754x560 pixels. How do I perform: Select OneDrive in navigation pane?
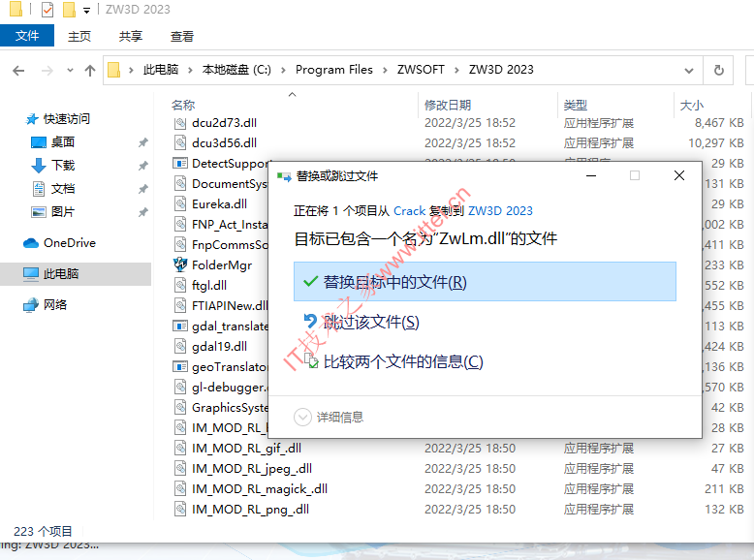coord(69,243)
